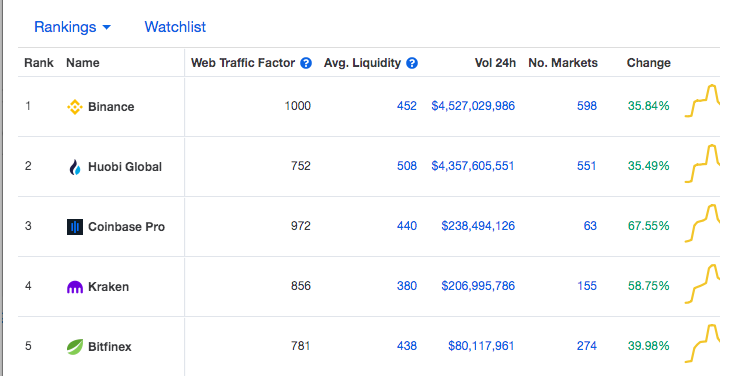Sort by No. Markets column header
This screenshot has height=376, width=735.
[563, 63]
